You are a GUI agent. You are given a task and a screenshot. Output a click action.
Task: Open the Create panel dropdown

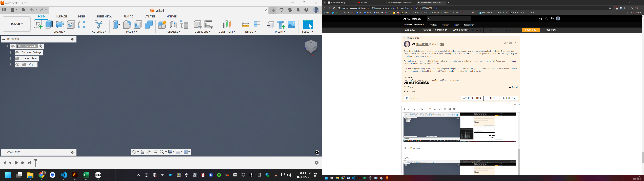pos(59,32)
